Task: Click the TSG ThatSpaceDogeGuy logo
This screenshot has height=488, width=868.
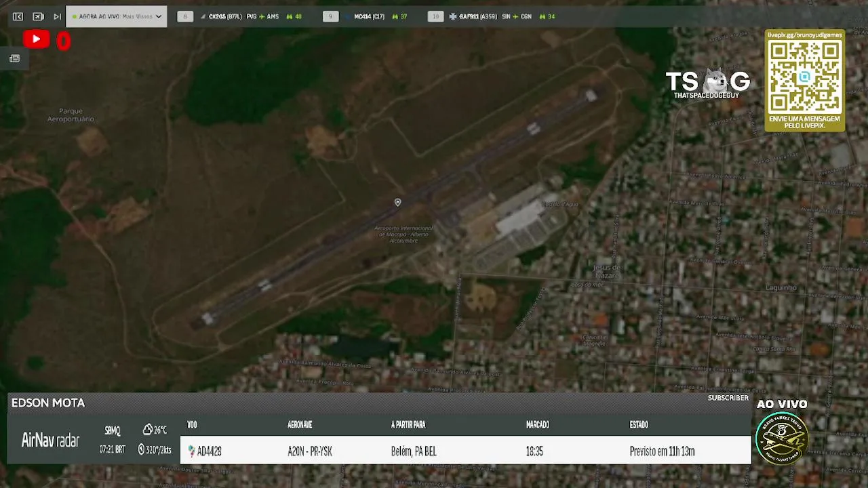Action: coord(707,84)
